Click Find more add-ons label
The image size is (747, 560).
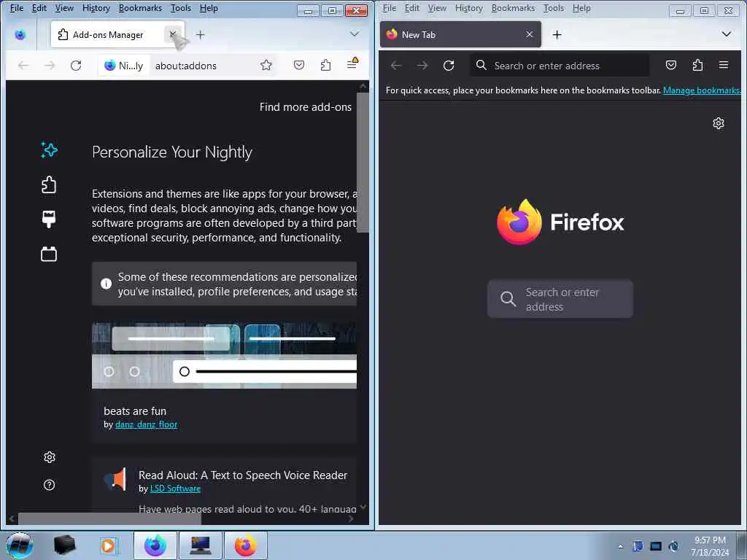(x=306, y=107)
